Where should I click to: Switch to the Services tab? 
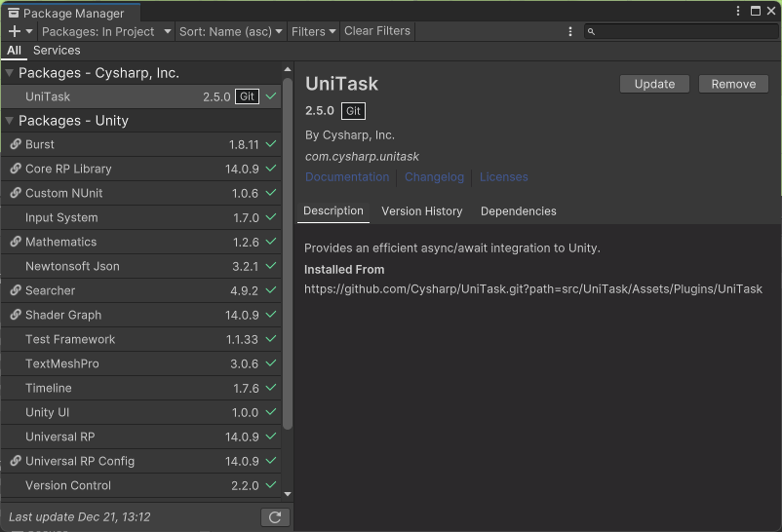click(x=57, y=51)
